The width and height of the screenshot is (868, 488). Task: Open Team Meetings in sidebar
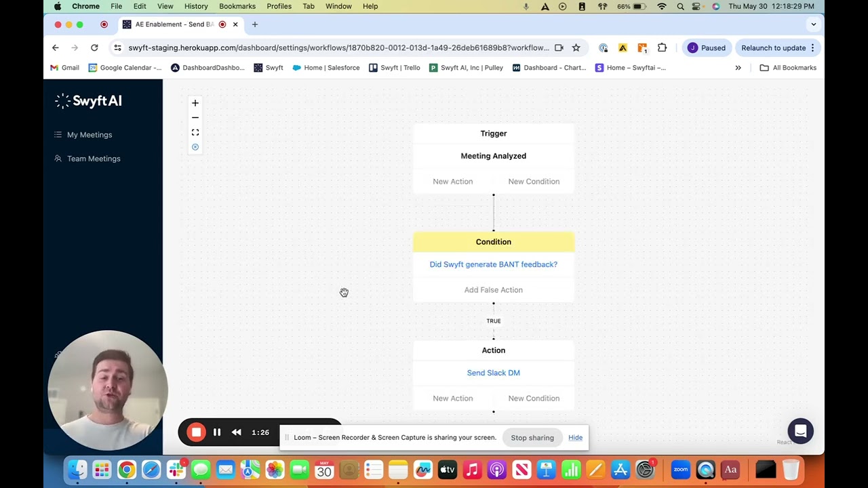click(x=94, y=159)
